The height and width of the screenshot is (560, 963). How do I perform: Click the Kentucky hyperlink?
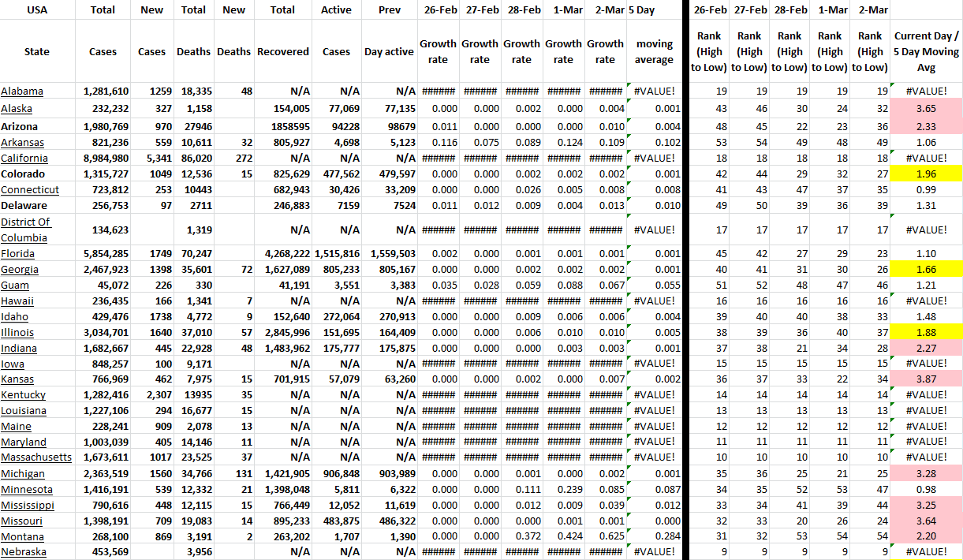tap(24, 395)
